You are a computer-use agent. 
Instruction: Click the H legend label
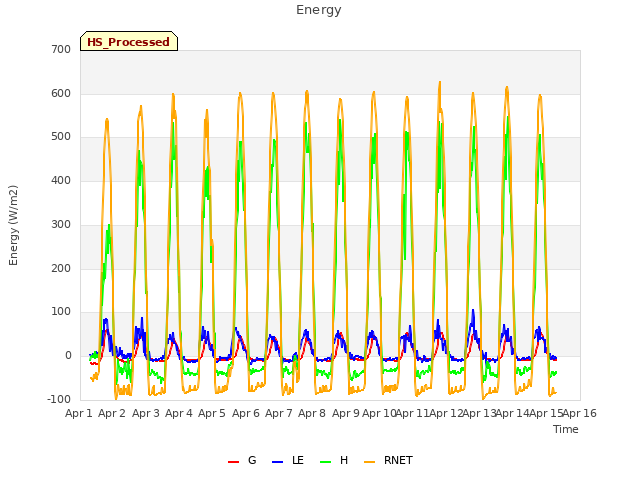coord(344,460)
